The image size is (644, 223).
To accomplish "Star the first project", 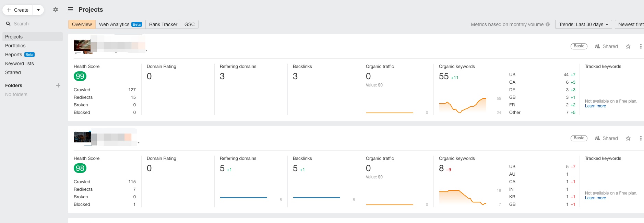I will click(x=628, y=47).
